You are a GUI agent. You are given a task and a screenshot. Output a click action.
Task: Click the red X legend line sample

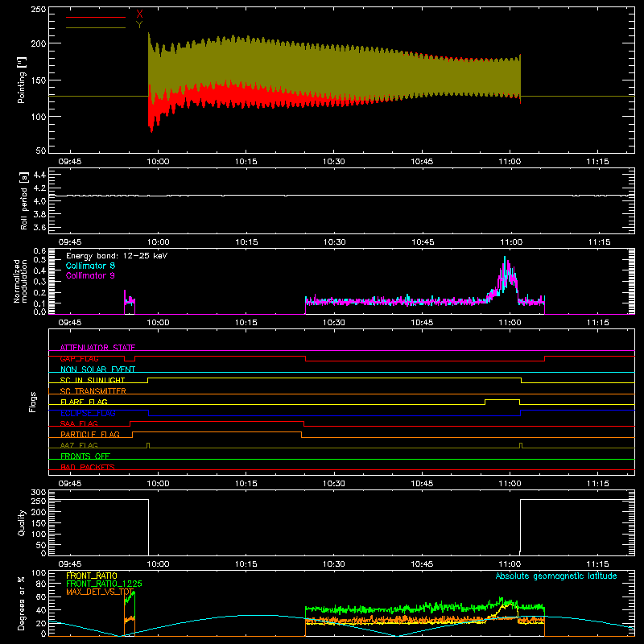95,17
